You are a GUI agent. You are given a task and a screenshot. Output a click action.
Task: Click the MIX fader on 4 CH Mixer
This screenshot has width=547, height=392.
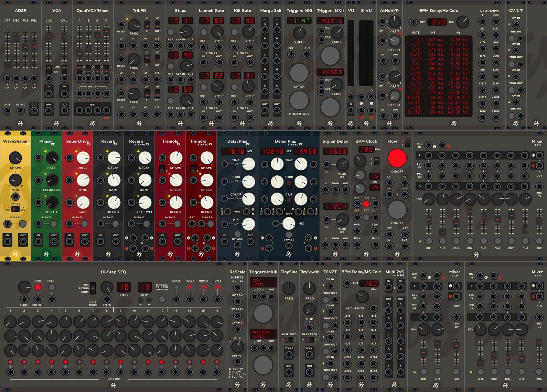click(x=539, y=342)
